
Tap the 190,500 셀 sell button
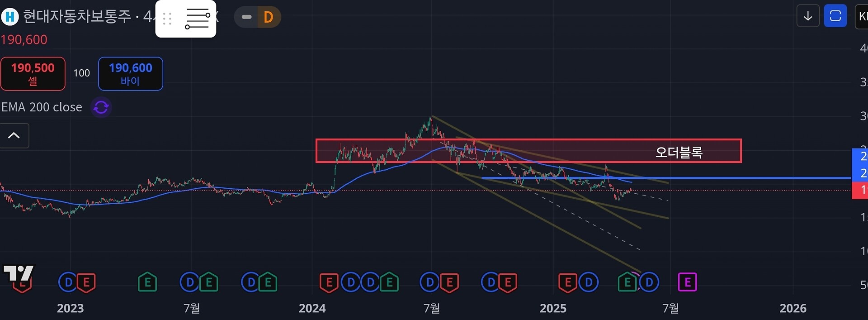point(33,74)
